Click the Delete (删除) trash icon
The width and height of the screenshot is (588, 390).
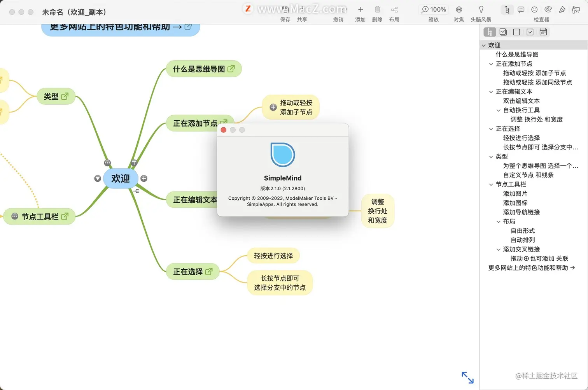[x=377, y=10]
